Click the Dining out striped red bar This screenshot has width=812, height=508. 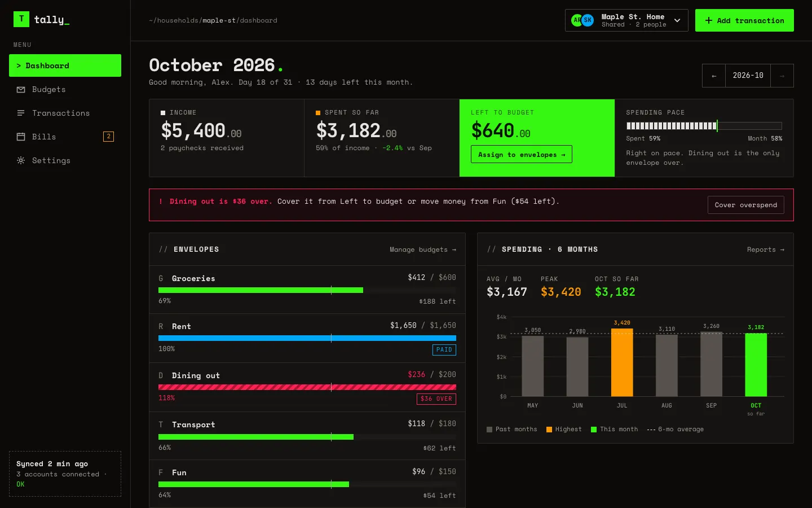307,387
